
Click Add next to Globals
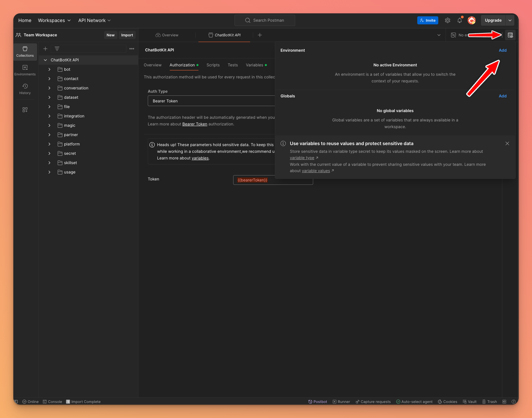(502, 96)
